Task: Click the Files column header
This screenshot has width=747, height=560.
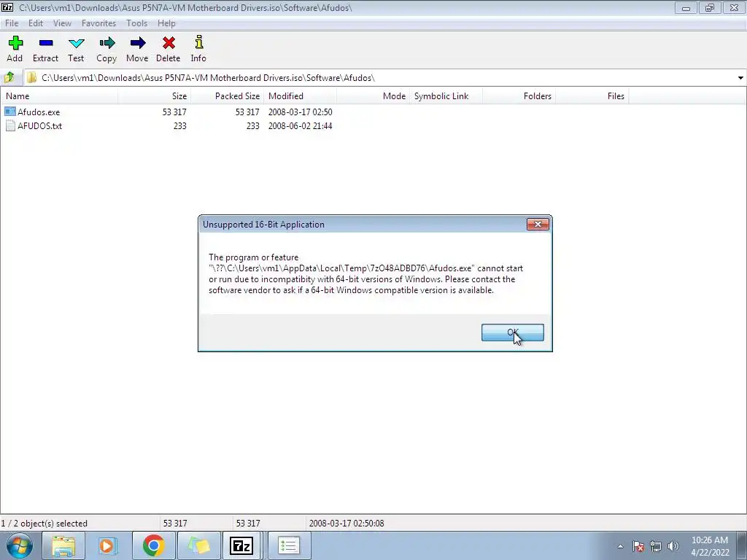Action: point(592,96)
